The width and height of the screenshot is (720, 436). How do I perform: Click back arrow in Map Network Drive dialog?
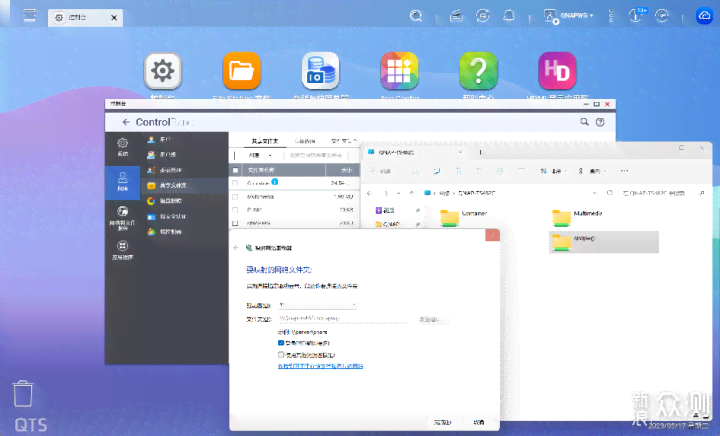coord(236,247)
